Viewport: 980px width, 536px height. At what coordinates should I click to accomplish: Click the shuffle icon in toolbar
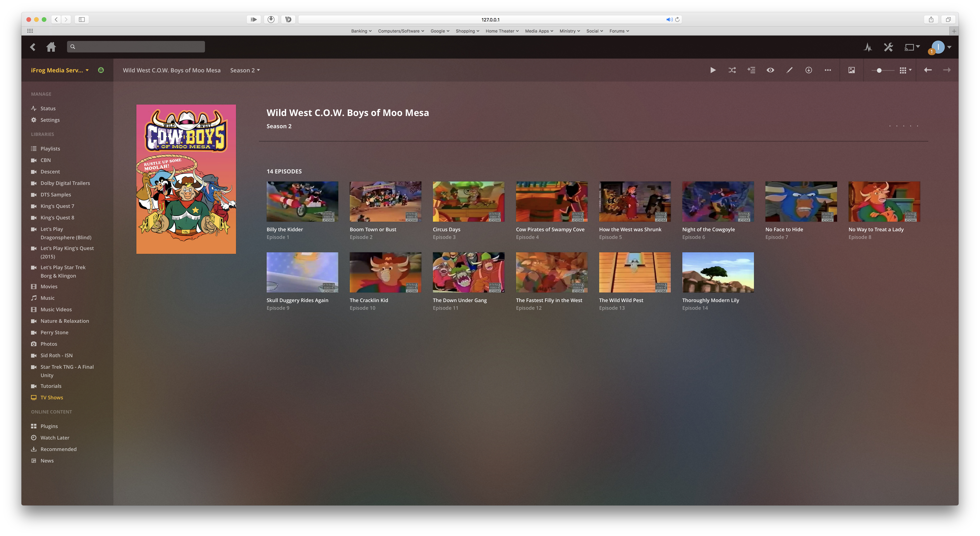click(732, 70)
